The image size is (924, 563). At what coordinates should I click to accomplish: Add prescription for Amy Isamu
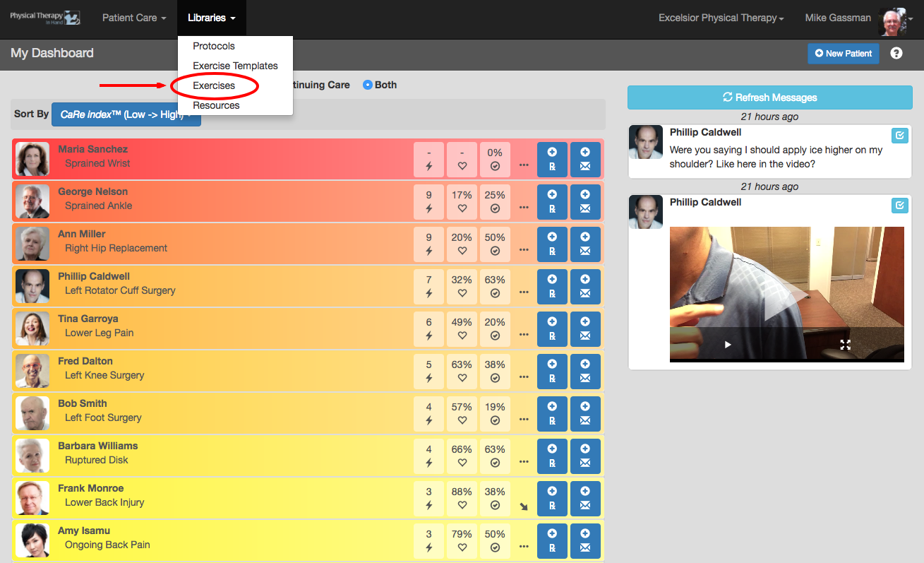pyautogui.click(x=552, y=540)
